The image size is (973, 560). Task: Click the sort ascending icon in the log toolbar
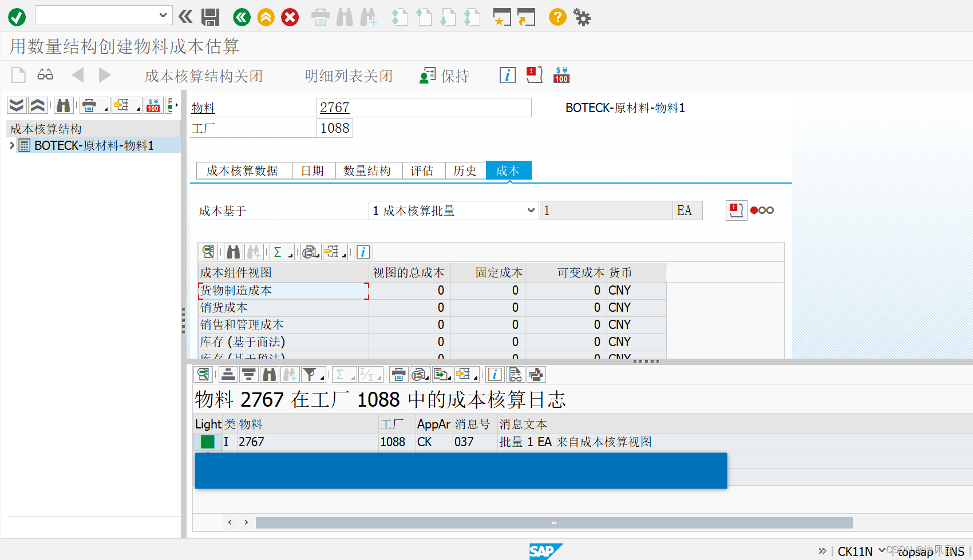pyautogui.click(x=228, y=374)
